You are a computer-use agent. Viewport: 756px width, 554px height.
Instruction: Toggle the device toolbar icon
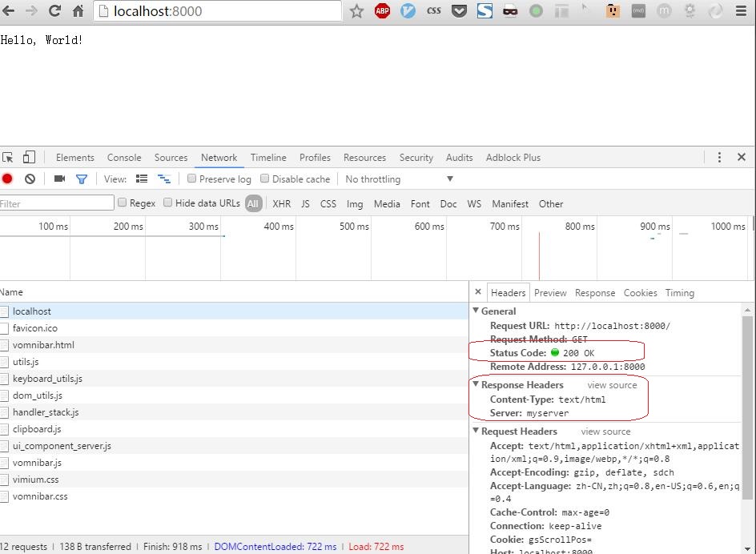(x=29, y=158)
